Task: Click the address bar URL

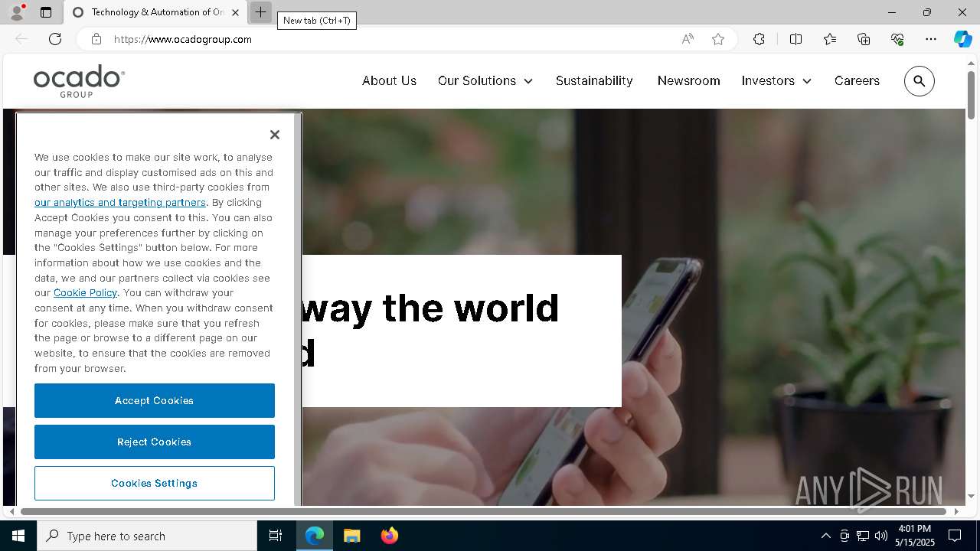Action: coord(183,39)
